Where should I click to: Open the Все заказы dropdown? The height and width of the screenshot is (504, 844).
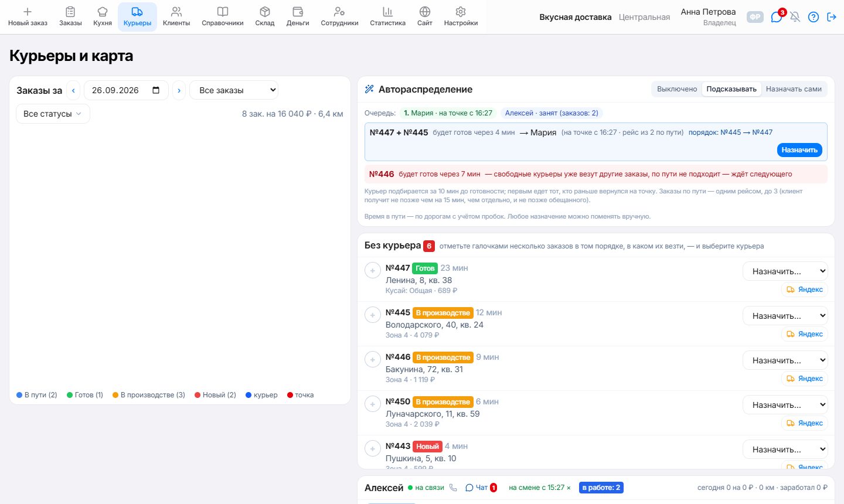tap(234, 90)
